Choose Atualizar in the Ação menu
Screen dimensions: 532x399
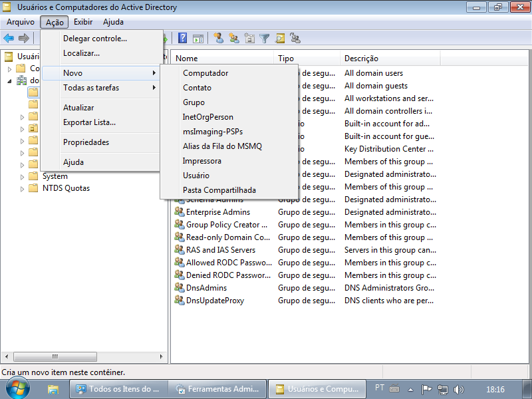100,108
